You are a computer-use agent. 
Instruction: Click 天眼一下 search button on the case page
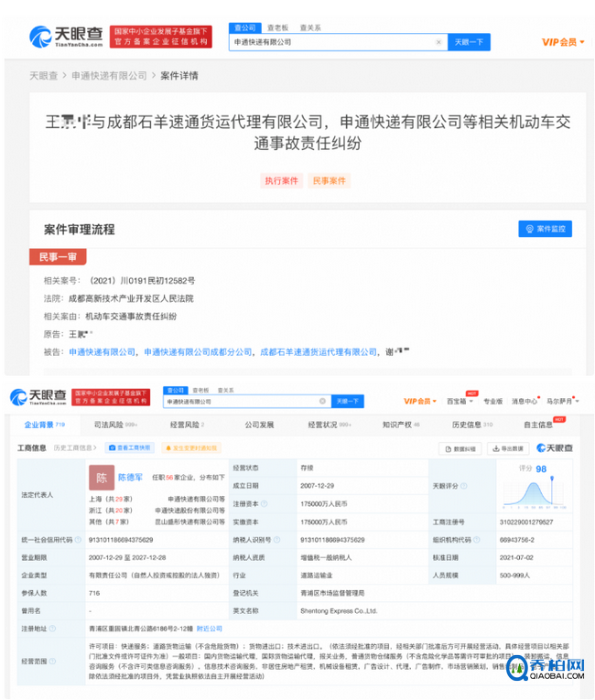tap(469, 42)
